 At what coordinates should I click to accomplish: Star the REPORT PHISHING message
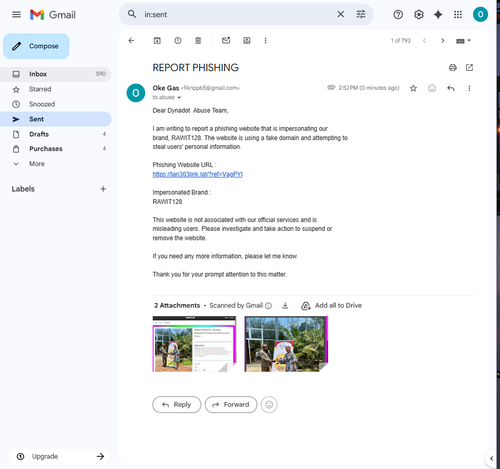(x=413, y=88)
